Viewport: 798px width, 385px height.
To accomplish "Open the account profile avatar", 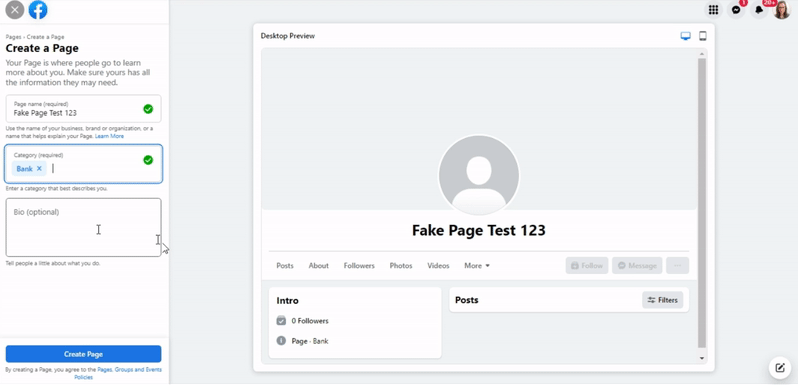I will pyautogui.click(x=782, y=10).
